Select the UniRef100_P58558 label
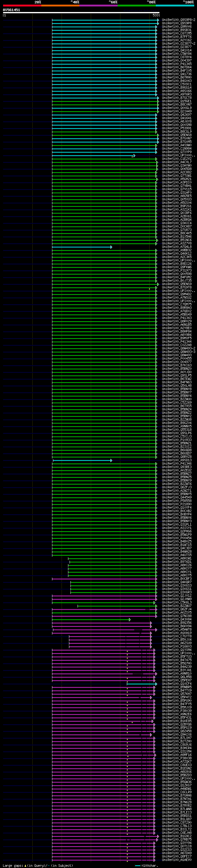The height and width of the screenshot is (868, 197). pyautogui.click(x=177, y=501)
